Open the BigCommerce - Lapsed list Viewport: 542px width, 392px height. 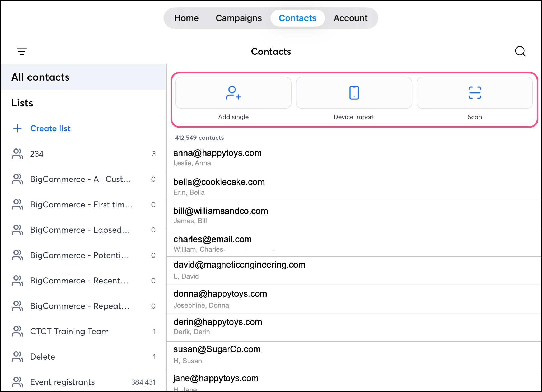pos(80,230)
